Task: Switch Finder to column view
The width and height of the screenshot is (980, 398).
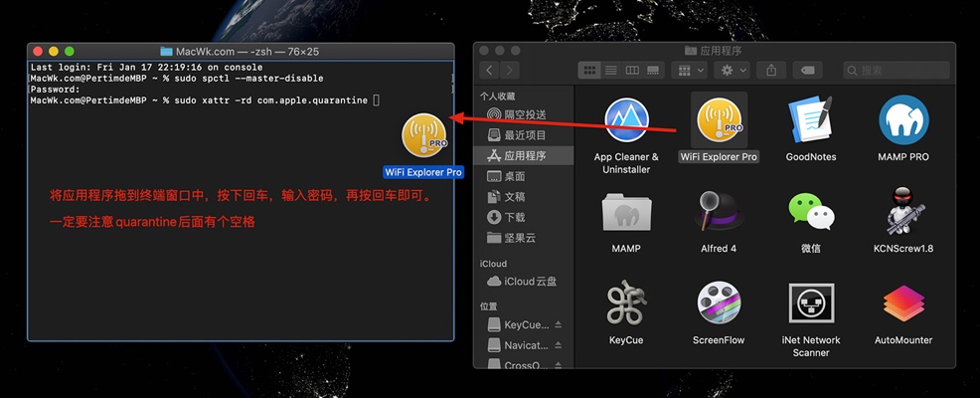Action: point(632,70)
